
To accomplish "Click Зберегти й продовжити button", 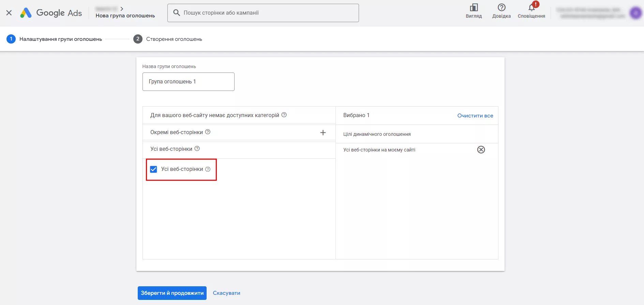I will pos(172,293).
